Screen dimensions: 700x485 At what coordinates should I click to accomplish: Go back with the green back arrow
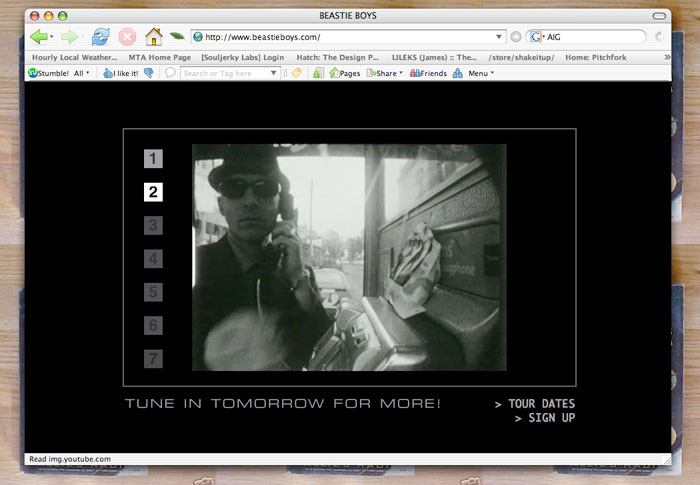[39, 37]
